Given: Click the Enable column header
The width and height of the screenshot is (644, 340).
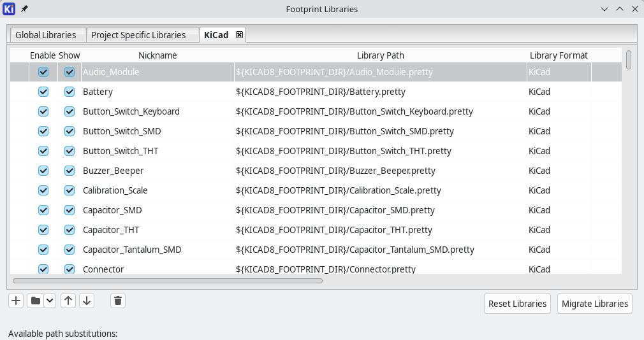Looking at the screenshot, I should click(43, 55).
